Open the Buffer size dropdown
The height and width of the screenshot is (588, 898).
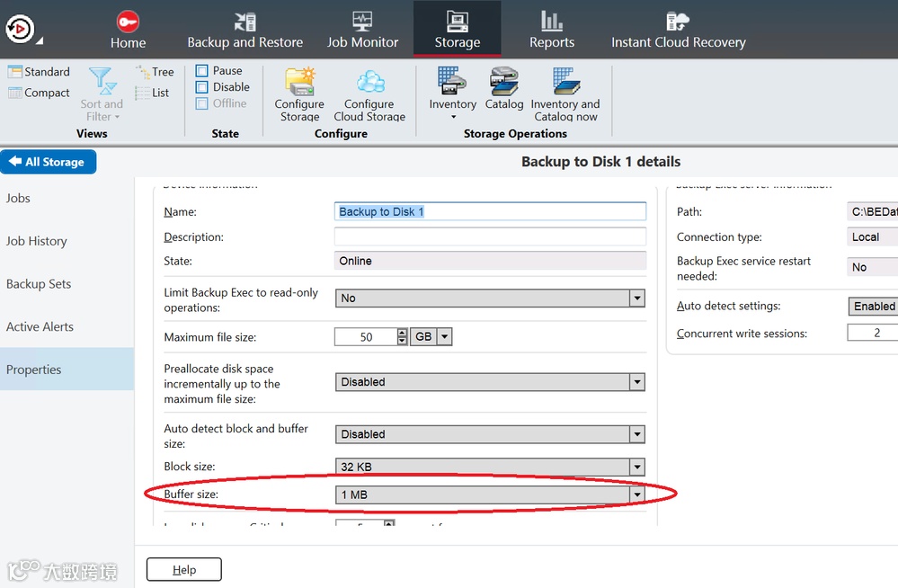(x=490, y=494)
